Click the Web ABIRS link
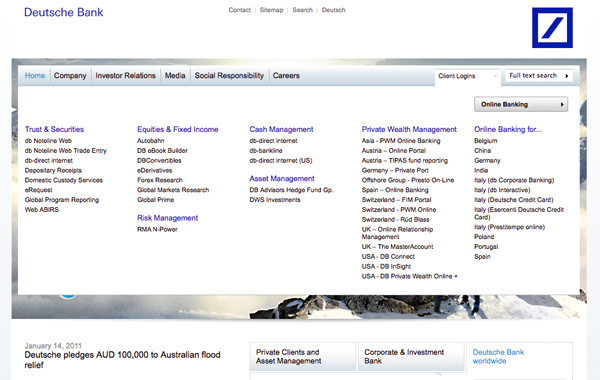Image resolution: width=600 pixels, height=380 pixels. tap(42, 210)
